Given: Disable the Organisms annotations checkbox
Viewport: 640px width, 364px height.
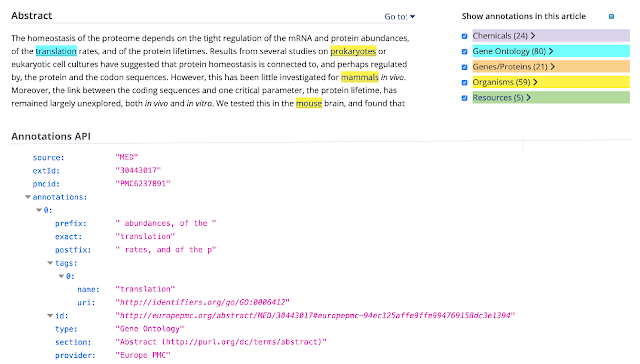Looking at the screenshot, I should [464, 83].
